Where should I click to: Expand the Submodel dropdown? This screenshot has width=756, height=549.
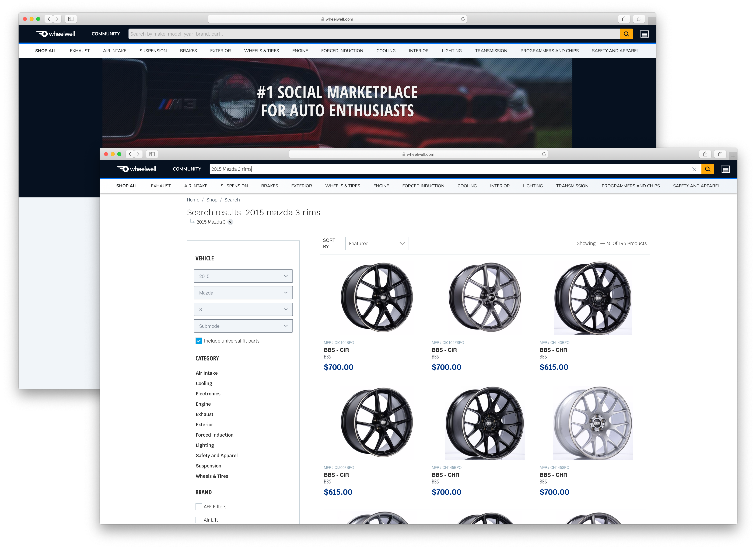coord(243,326)
